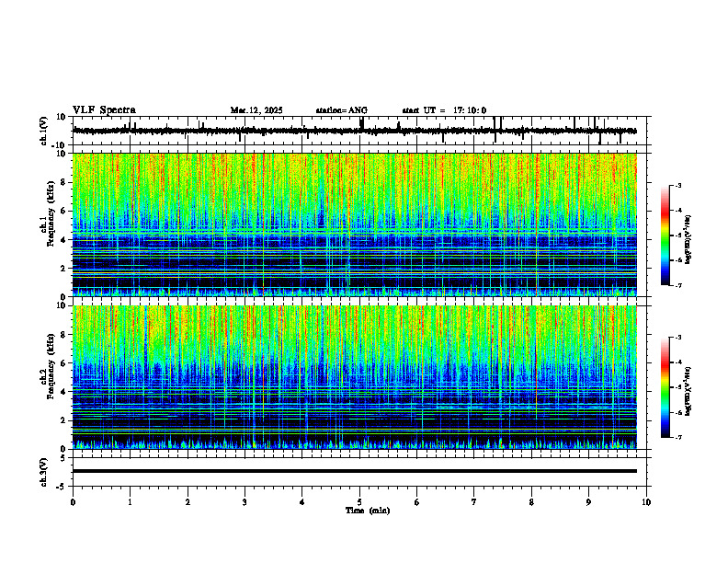Click the ch.1 spectrogram color bar
Image resolution: width=728 pixels, height=563 pixels.
[x=665, y=236]
